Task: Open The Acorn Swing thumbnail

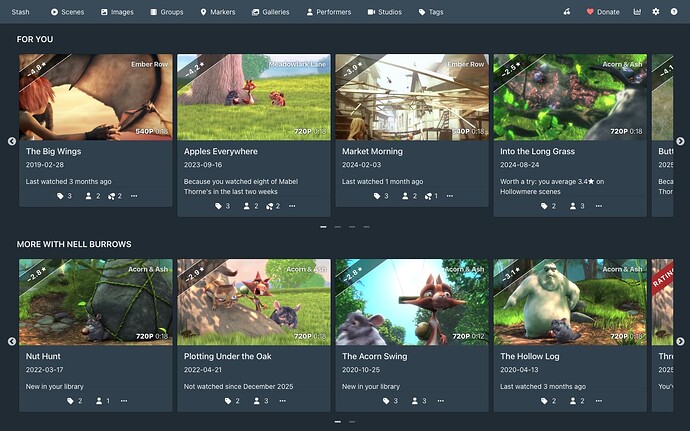Action: pyautogui.click(x=412, y=302)
